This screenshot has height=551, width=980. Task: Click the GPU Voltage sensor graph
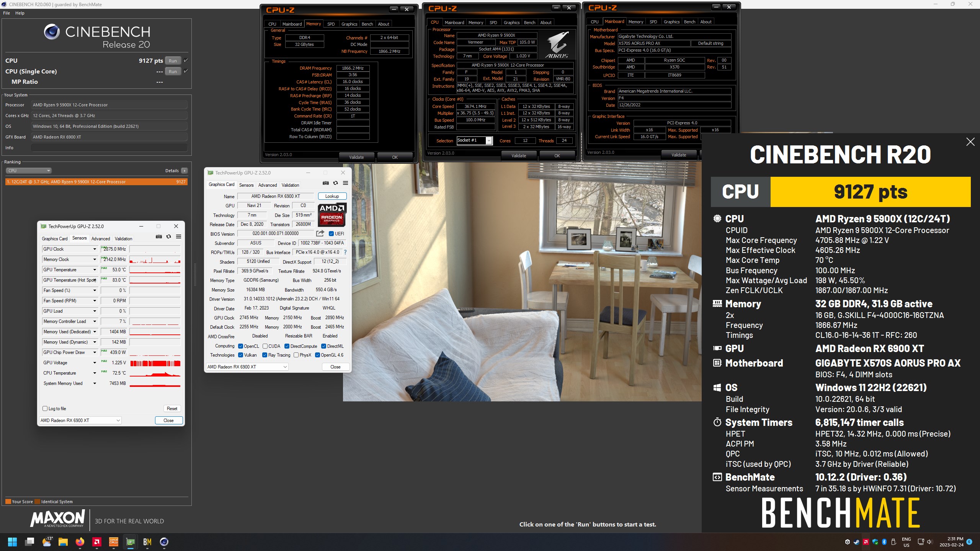tap(155, 363)
